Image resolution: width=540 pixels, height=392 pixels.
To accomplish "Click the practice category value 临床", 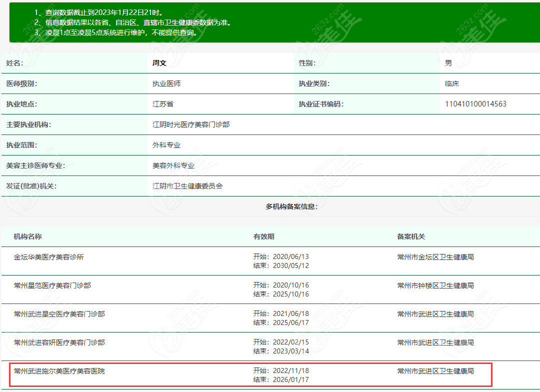I will click(x=452, y=83).
